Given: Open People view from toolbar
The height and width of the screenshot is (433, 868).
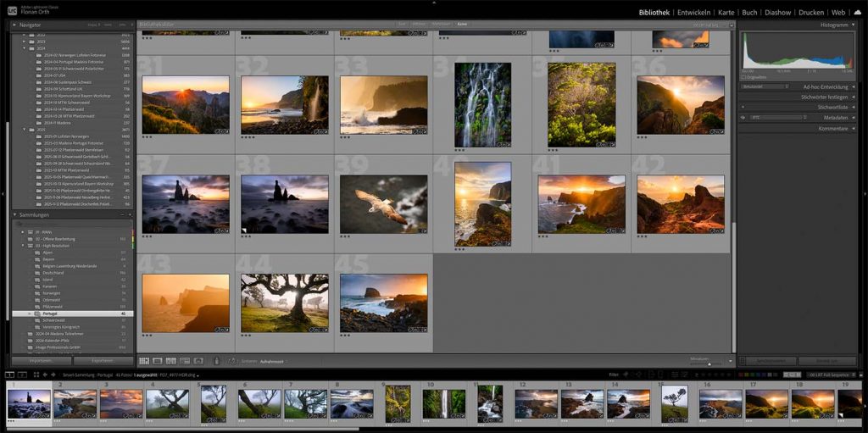Looking at the screenshot, I should click(x=198, y=361).
